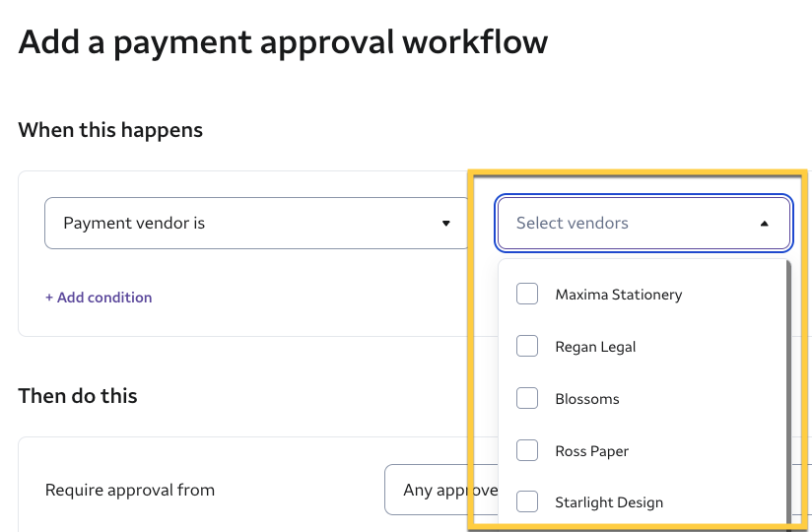The image size is (812, 532).
Task: Click the 'When this happens' section heading
Action: pos(110,130)
